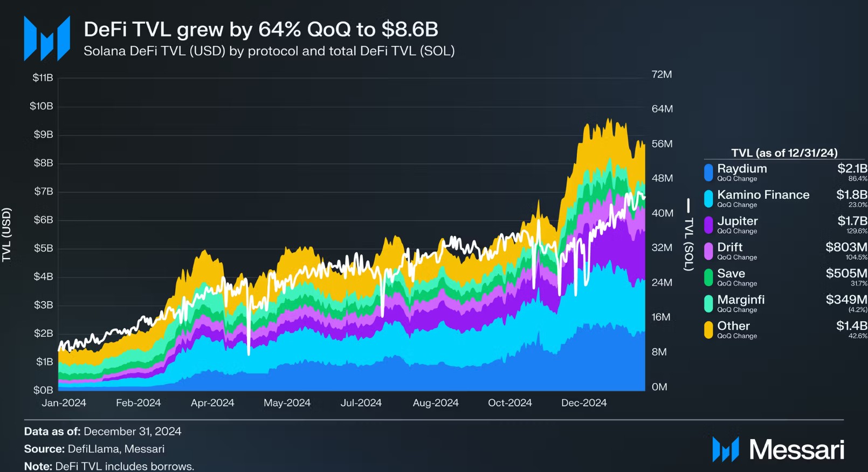Select the Jupiter 129.6% QoQ change figure
Viewport: 868px width, 472px height.
pyautogui.click(x=857, y=231)
